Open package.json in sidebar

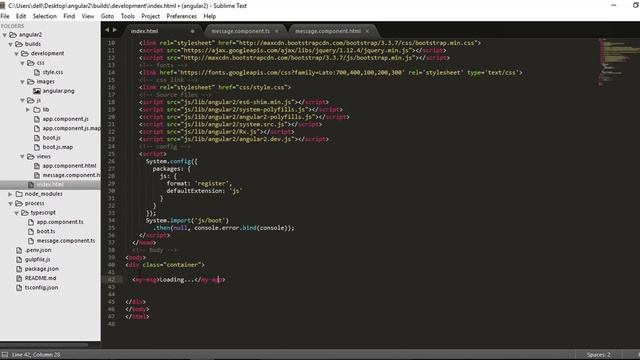pos(42,269)
